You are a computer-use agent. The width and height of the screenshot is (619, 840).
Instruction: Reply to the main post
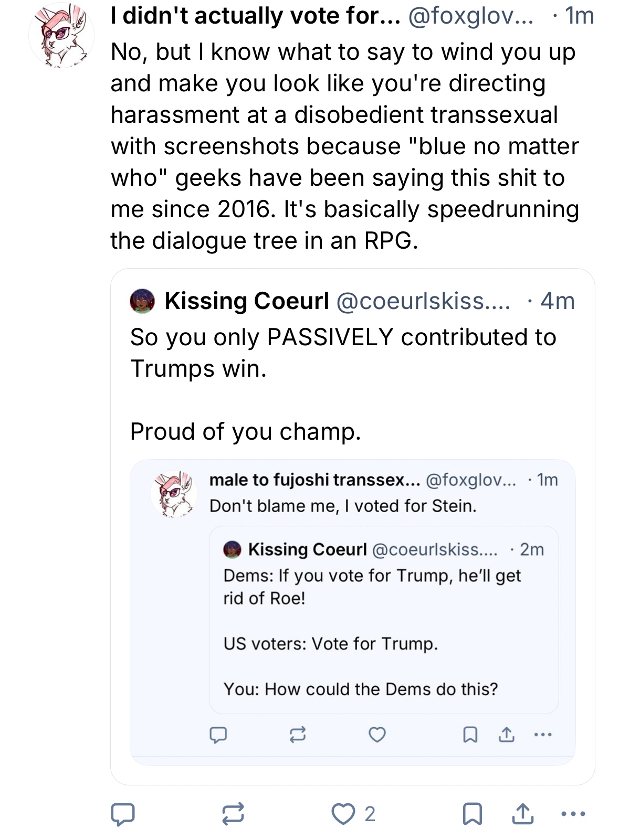[122, 814]
